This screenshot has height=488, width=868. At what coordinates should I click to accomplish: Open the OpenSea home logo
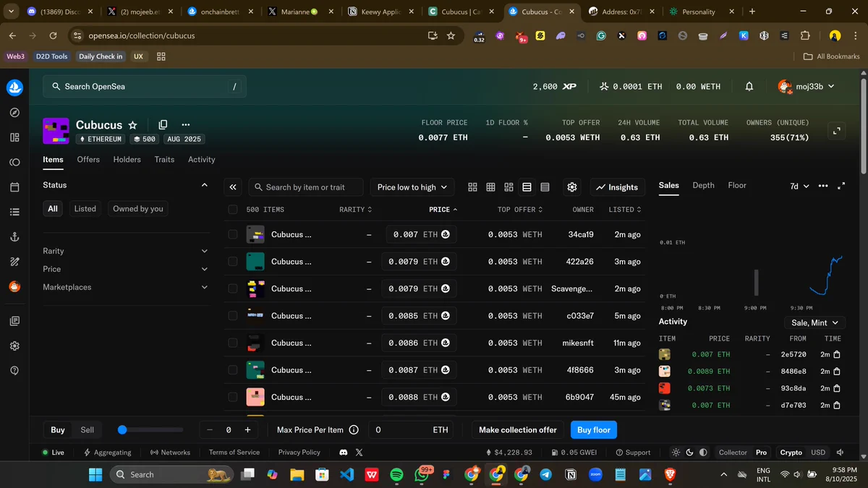(x=14, y=87)
